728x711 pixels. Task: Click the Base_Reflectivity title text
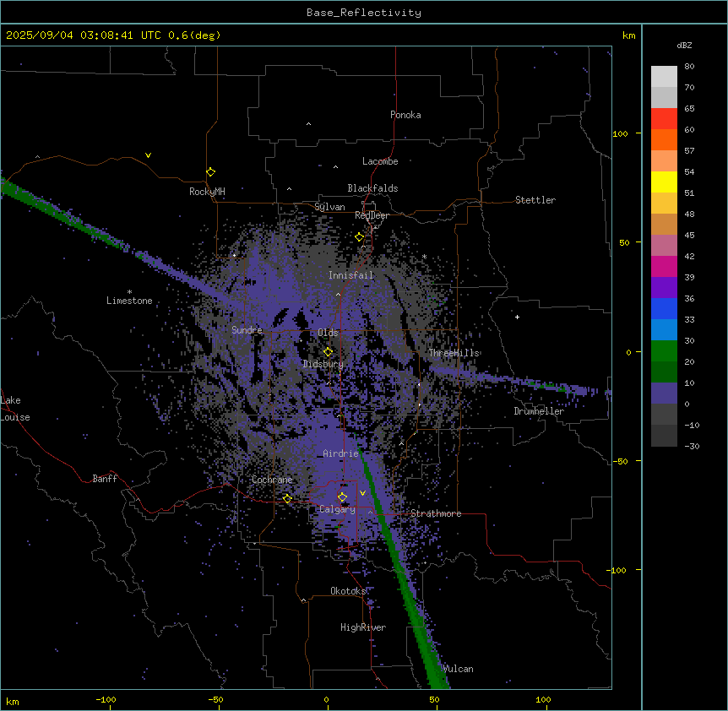pyautogui.click(x=364, y=13)
